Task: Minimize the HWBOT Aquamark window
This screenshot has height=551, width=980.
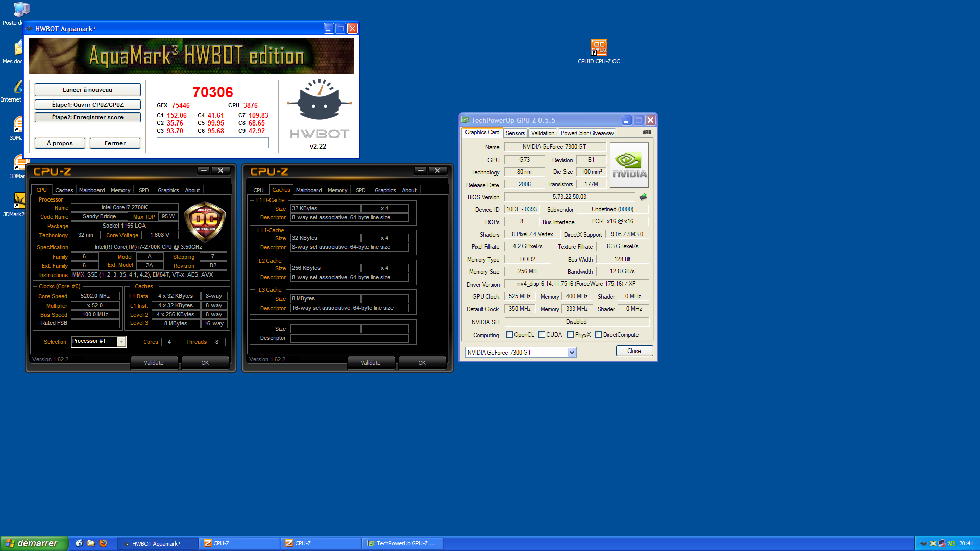Action: (x=329, y=29)
